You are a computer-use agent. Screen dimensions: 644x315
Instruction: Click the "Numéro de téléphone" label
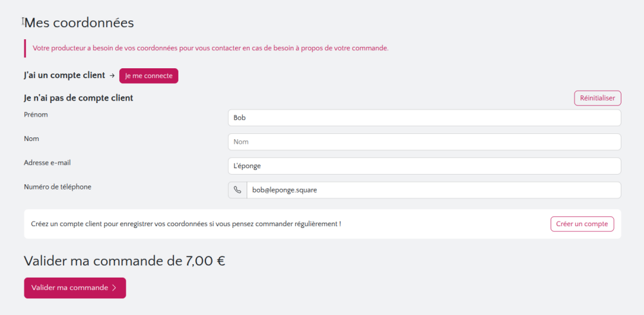click(57, 187)
